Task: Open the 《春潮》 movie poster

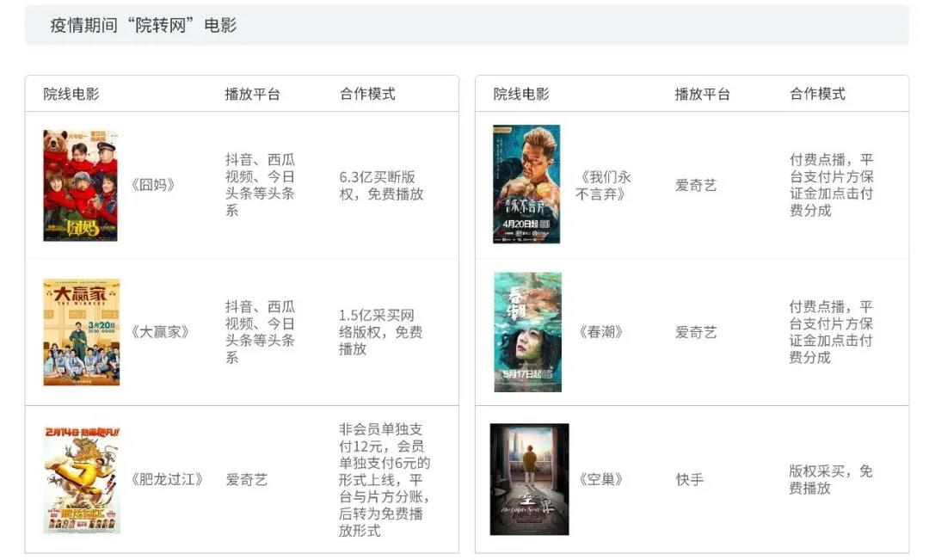Action: click(527, 332)
